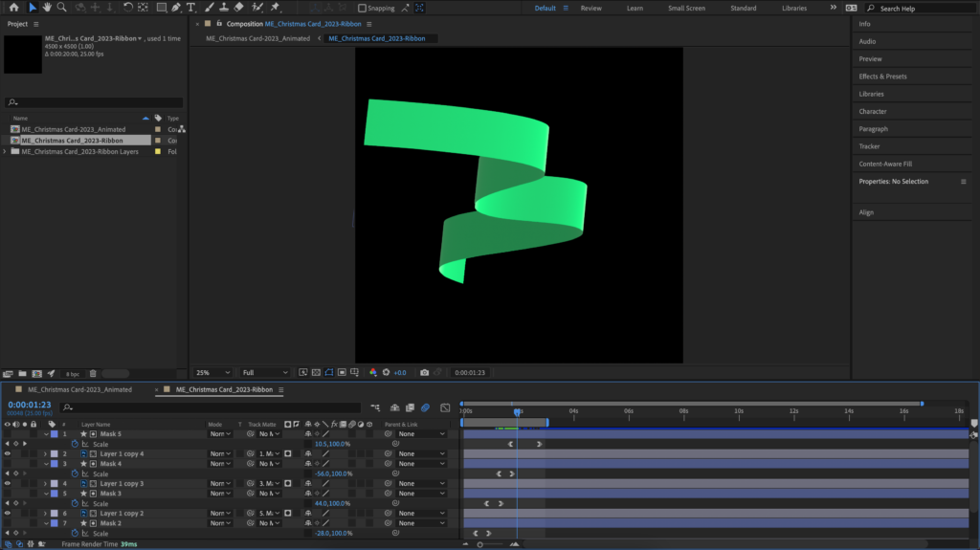Image resolution: width=980 pixels, height=550 pixels.
Task: Open the Full resolution dropdown
Action: [265, 372]
